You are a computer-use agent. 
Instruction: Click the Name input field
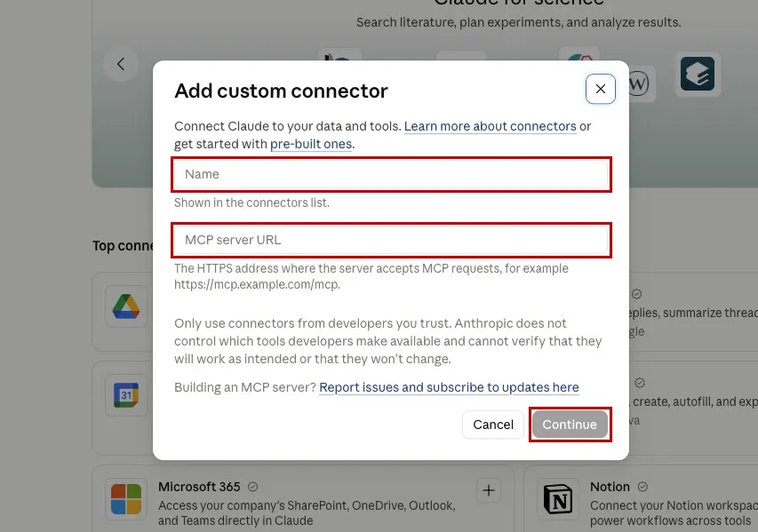coord(391,174)
